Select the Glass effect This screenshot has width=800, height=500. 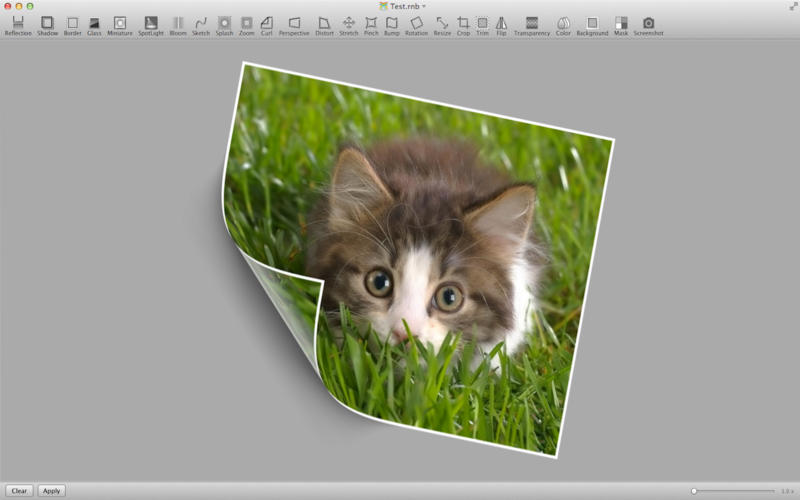(x=94, y=26)
